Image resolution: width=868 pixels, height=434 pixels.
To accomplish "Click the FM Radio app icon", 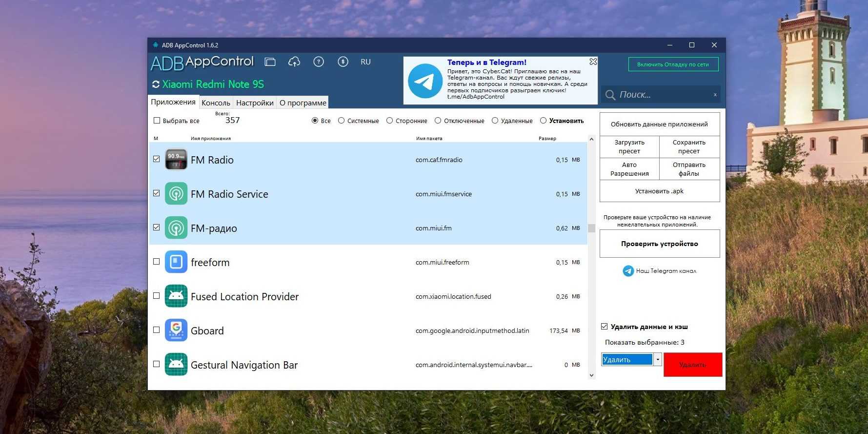I will click(x=176, y=160).
